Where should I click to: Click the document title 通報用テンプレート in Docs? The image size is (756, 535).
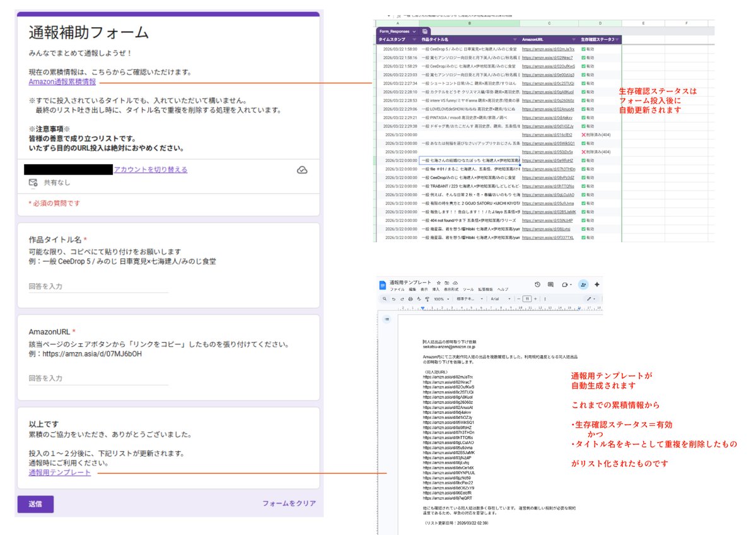pos(410,283)
